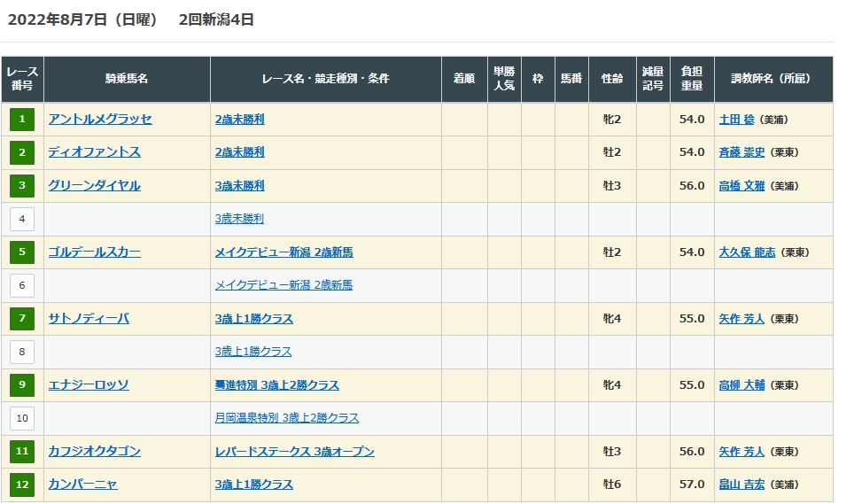This screenshot has height=504, width=862.
Task: Click horse name エナジーロッソ
Action: click(89, 385)
